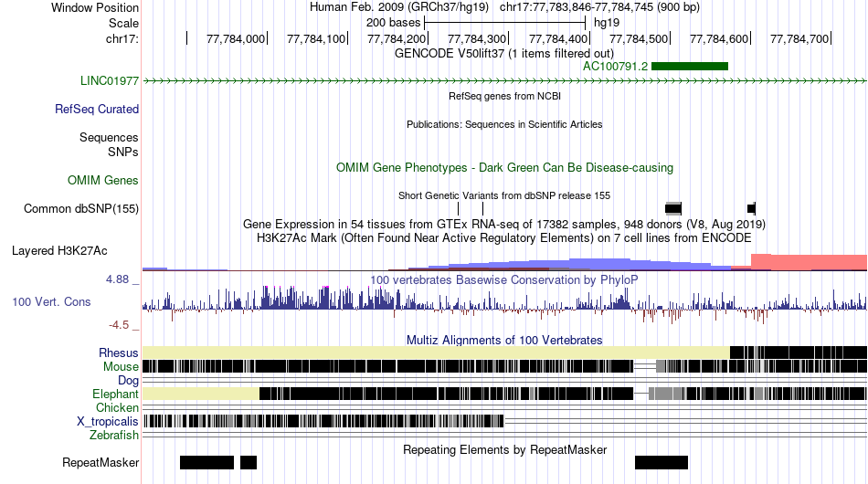Image resolution: width=868 pixels, height=484 pixels.
Task: Select the Mouse alignment label
Action: pyautogui.click(x=121, y=367)
